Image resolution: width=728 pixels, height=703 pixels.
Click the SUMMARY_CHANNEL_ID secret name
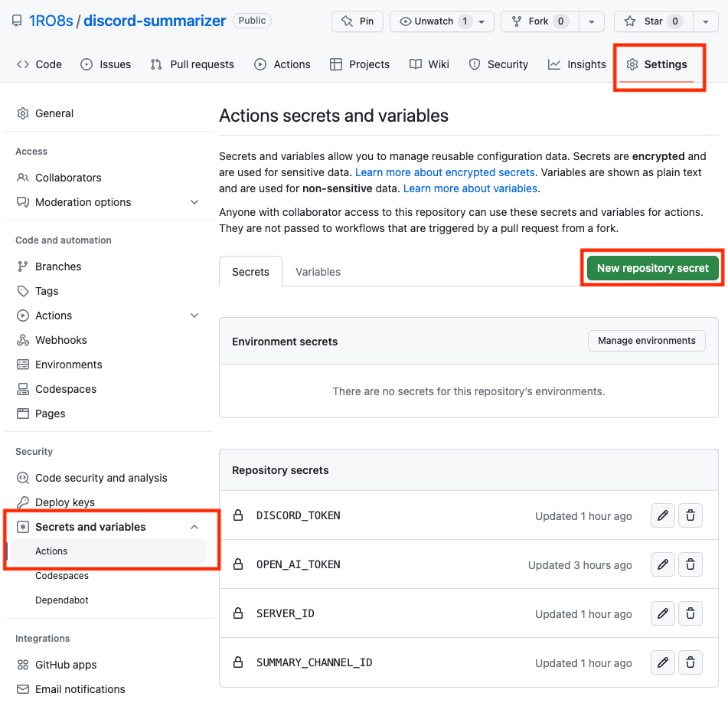pyautogui.click(x=315, y=662)
